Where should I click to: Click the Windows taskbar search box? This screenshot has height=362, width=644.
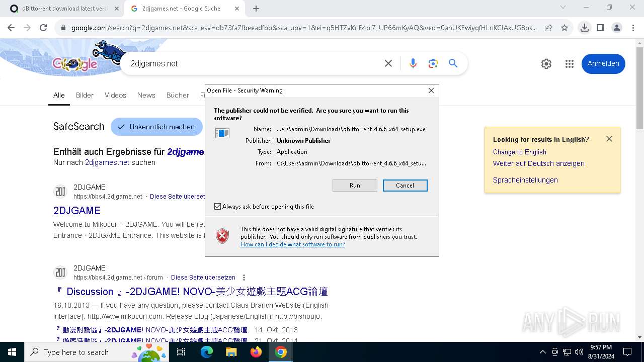(96, 352)
